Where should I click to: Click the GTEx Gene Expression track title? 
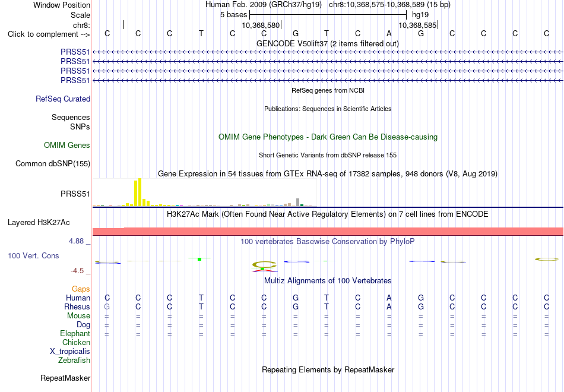click(327, 174)
